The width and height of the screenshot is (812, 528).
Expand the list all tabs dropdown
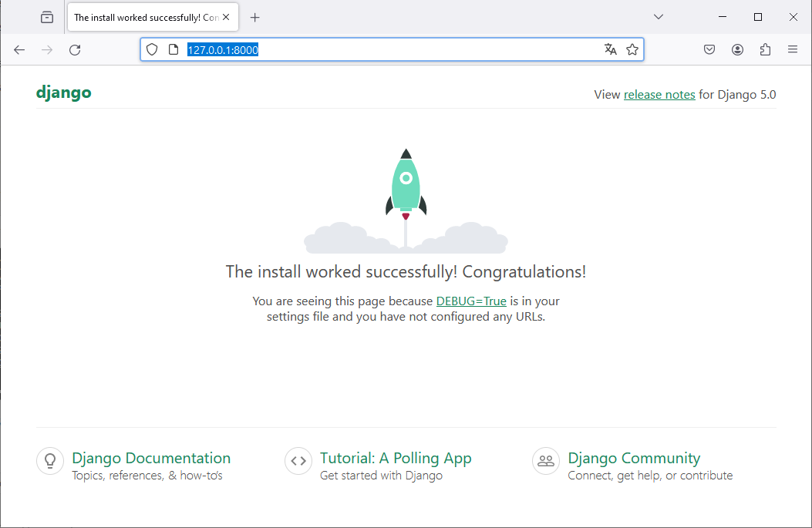(658, 17)
